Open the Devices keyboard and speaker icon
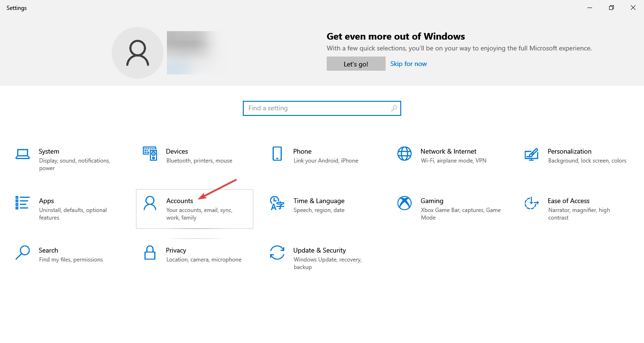Viewport: 644px width, 343px height. click(x=150, y=154)
